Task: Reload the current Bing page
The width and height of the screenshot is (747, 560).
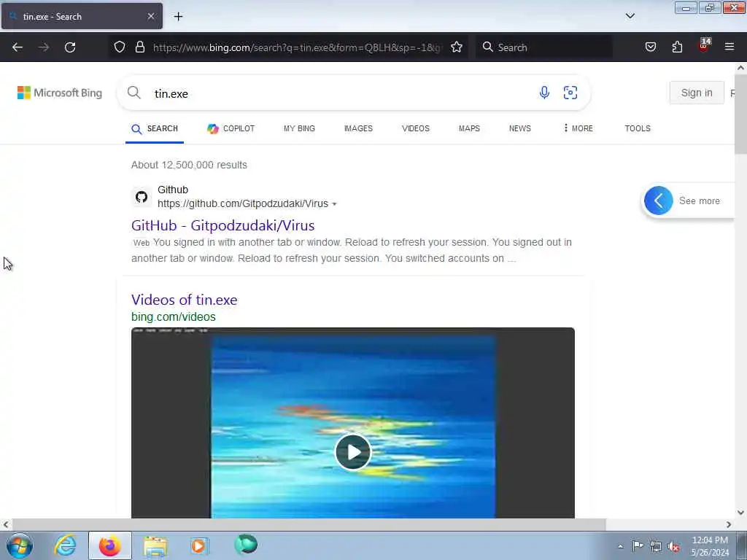Action: [70, 47]
